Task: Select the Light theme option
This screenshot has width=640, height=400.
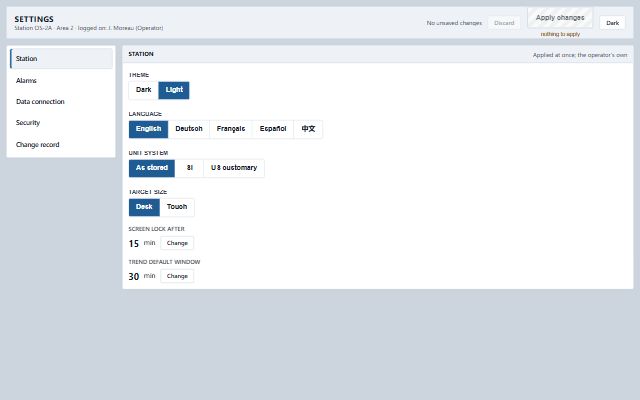Action: tap(174, 90)
